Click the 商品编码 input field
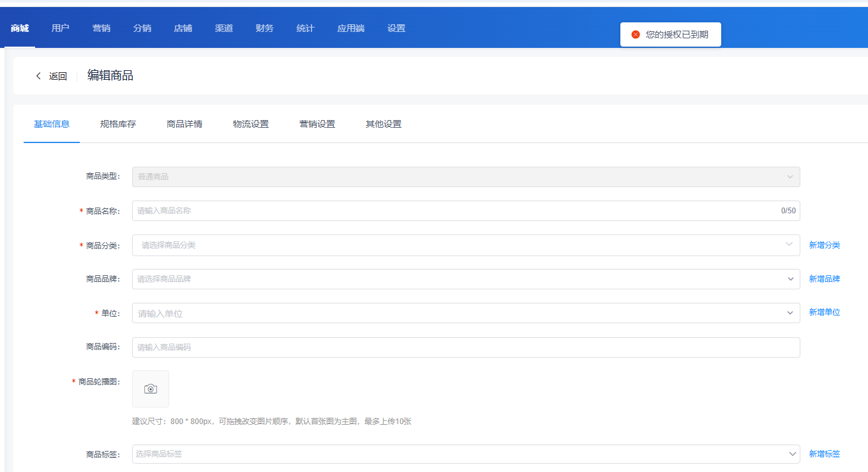This screenshot has width=868, height=472. point(465,347)
